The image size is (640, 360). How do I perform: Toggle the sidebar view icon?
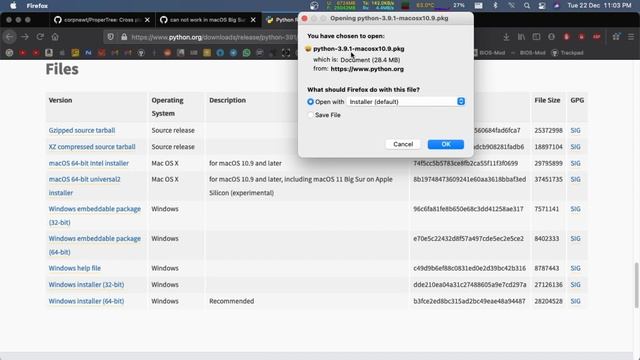(536, 37)
